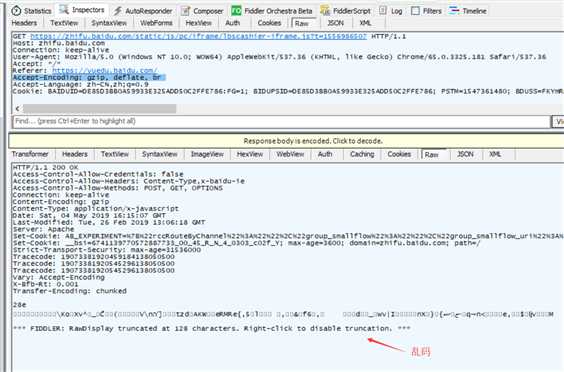Open response JSON tab
This screenshot has width=564, height=372.
(465, 154)
